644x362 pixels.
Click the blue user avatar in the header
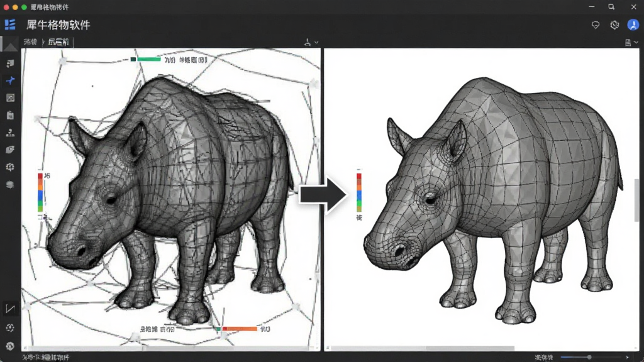pos(633,25)
